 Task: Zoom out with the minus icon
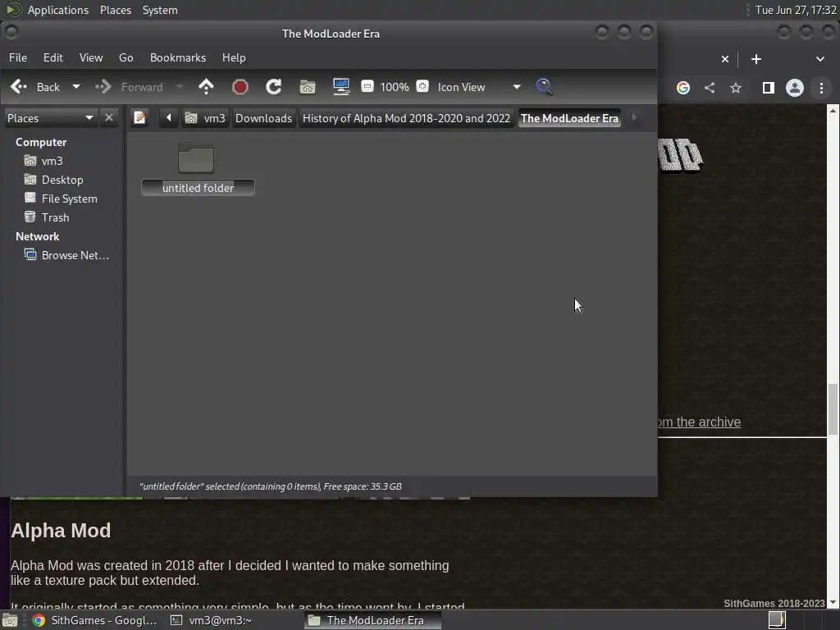367,86
